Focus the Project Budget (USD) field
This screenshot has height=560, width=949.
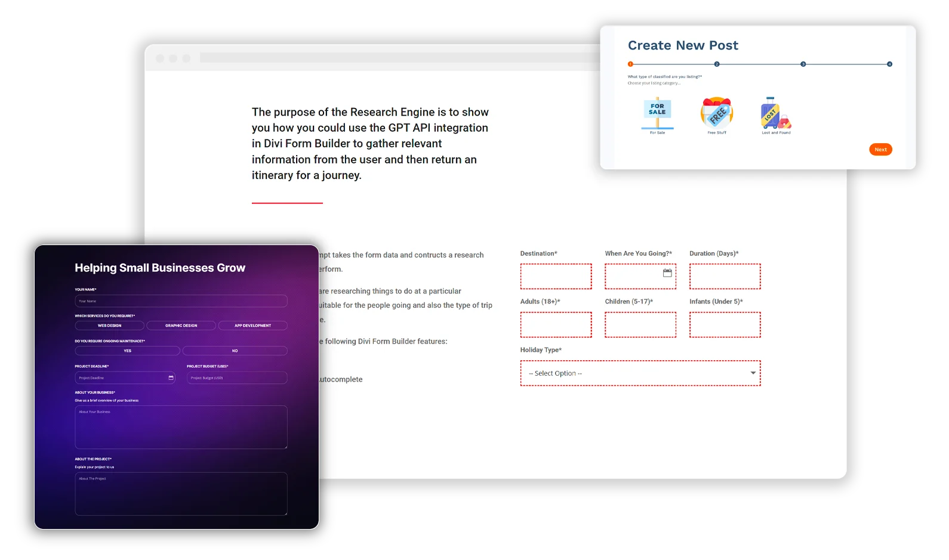pos(237,378)
